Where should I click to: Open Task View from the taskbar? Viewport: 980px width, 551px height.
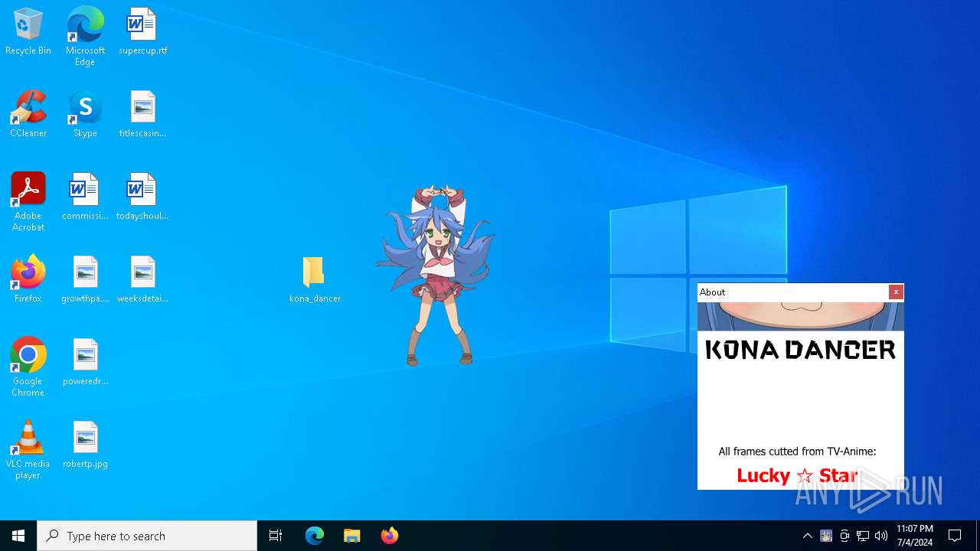(276, 536)
